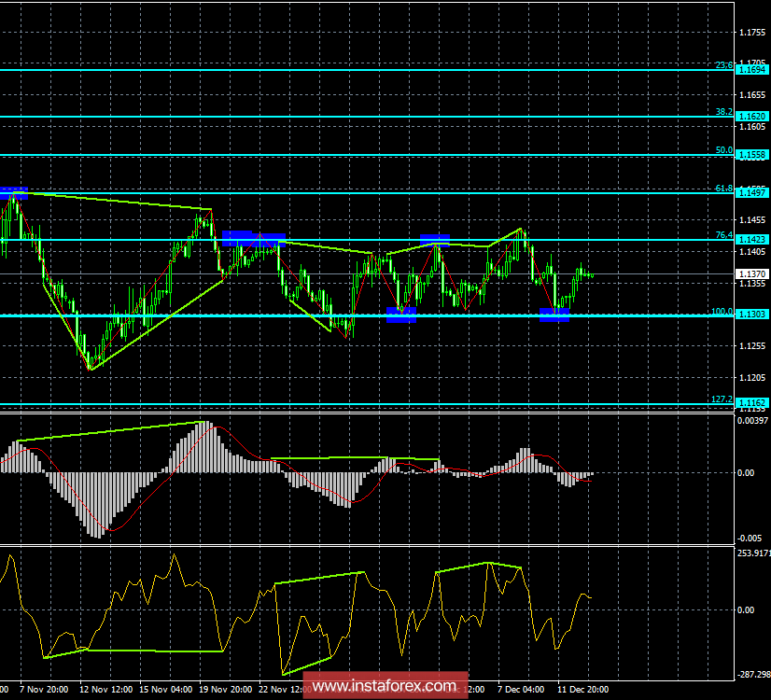Select the 50.0 Fibonacci level label
This screenshot has height=700, width=771.
[x=723, y=149]
